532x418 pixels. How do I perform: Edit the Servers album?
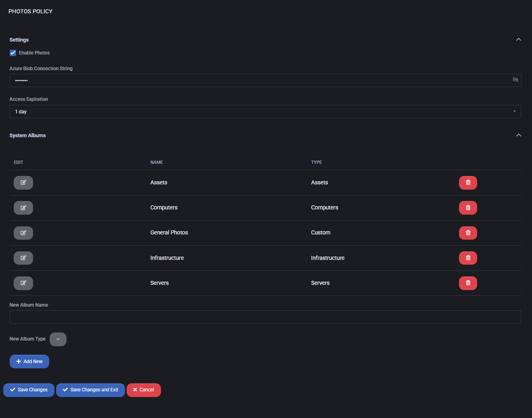tap(23, 283)
